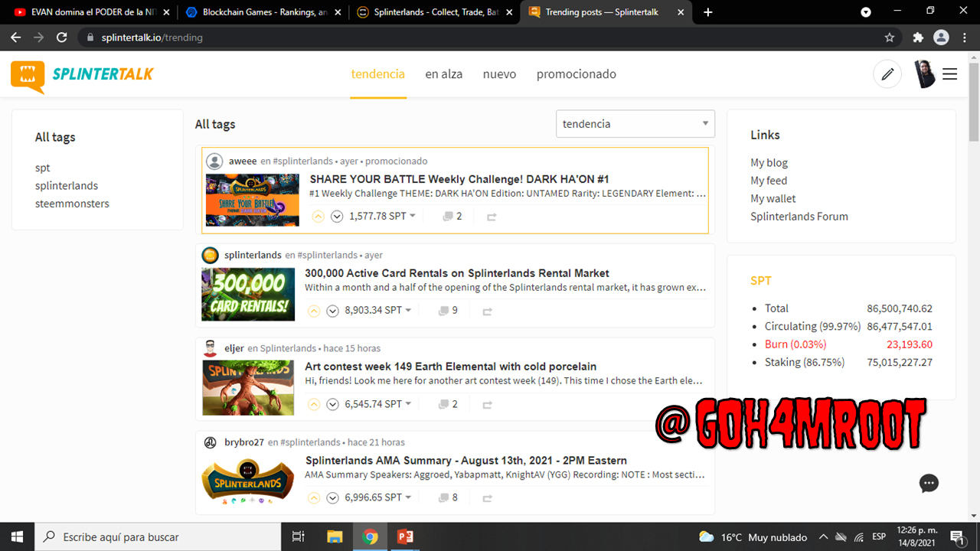Open the My feed link
980x551 pixels.
click(x=769, y=181)
